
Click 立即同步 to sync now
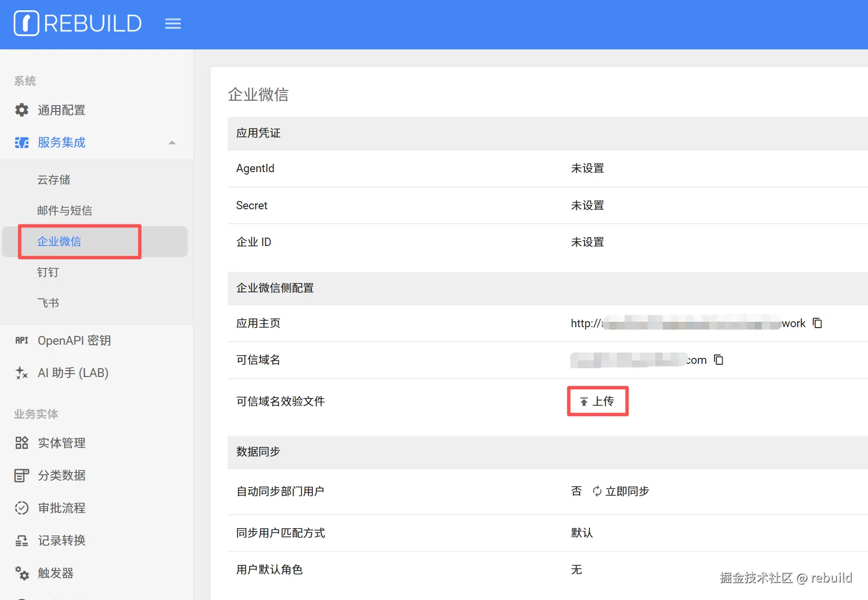[621, 491]
